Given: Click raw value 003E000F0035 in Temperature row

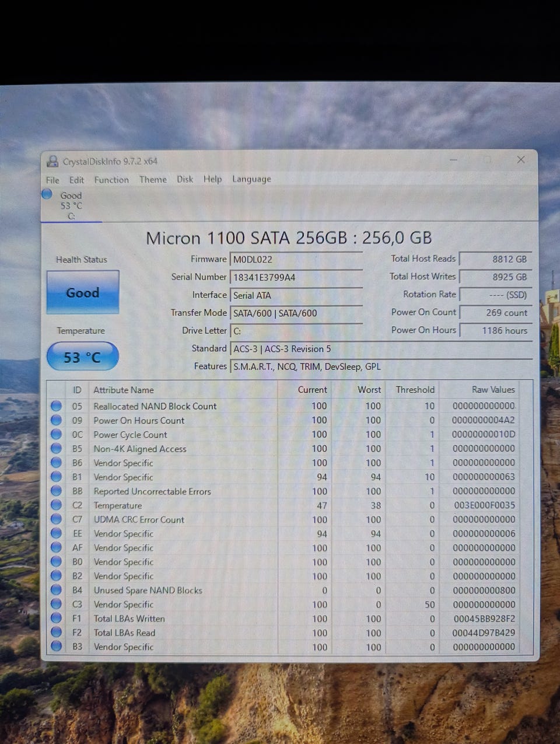Looking at the screenshot, I should [x=485, y=505].
